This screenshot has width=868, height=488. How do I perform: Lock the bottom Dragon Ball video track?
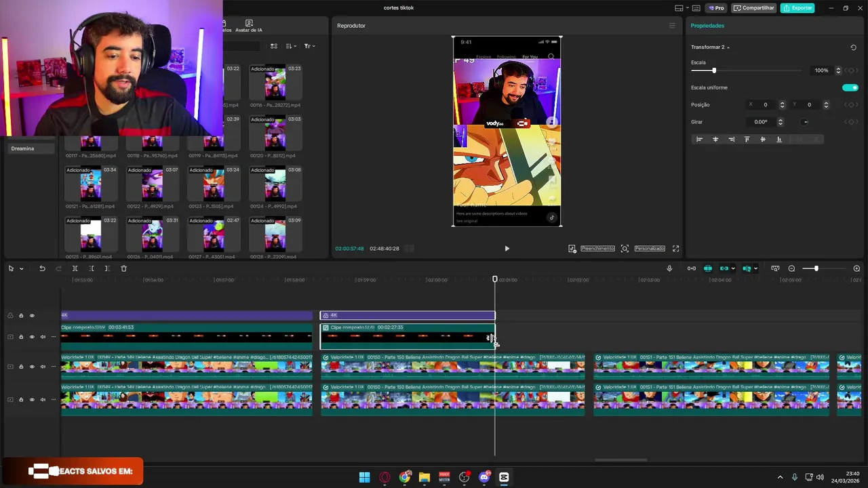click(21, 400)
